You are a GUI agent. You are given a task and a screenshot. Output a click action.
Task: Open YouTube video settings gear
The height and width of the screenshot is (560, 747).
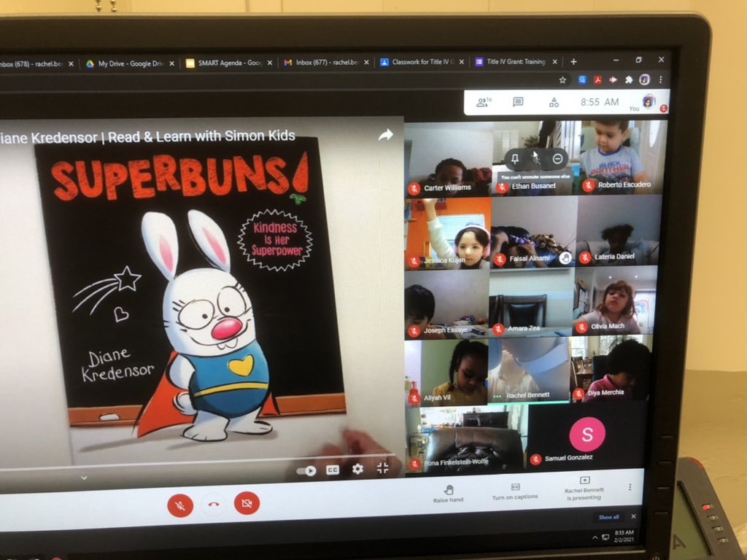tap(357, 470)
